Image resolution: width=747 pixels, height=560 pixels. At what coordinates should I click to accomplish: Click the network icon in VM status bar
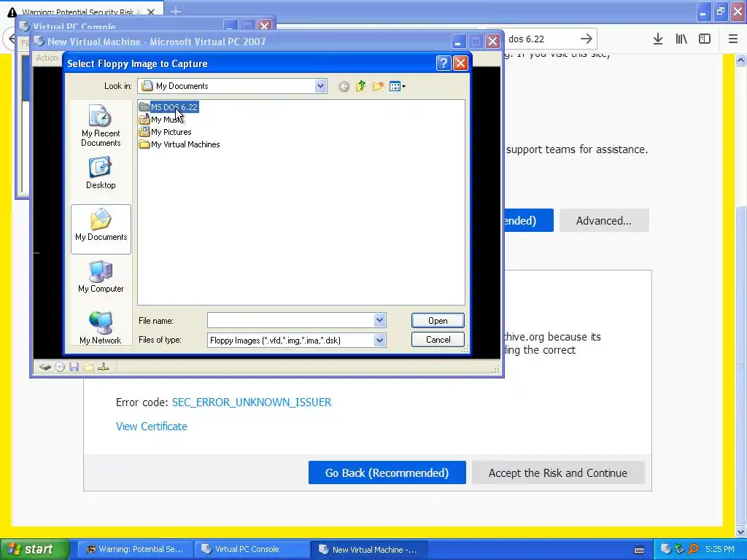coord(103,367)
